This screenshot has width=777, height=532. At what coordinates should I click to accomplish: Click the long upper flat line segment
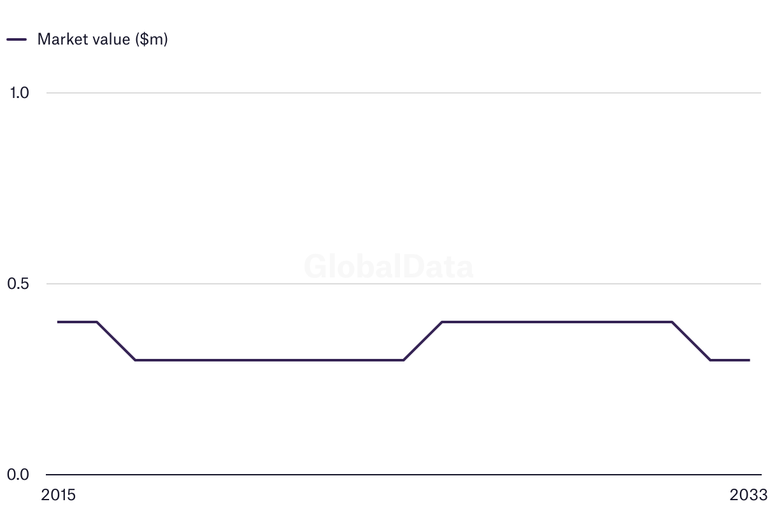coord(557,322)
